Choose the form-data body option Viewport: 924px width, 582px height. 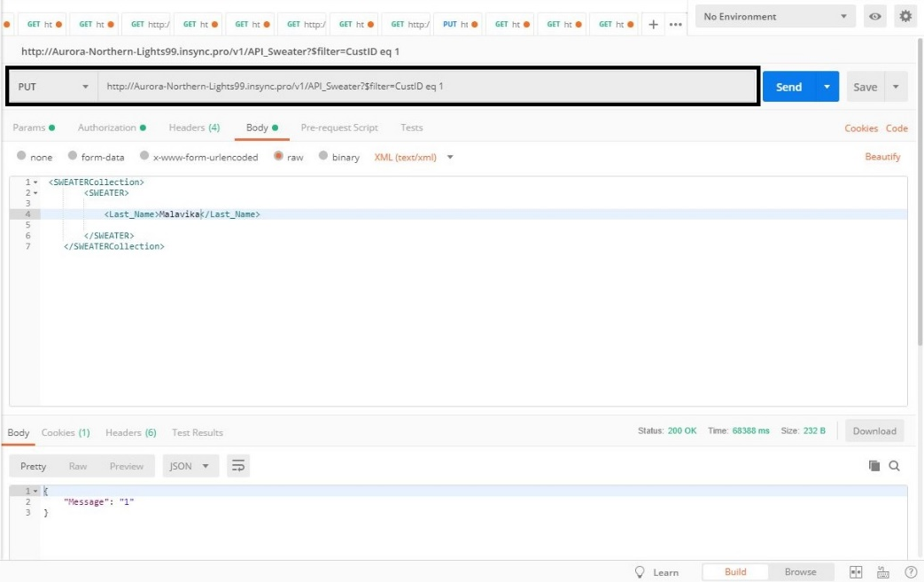point(72,157)
